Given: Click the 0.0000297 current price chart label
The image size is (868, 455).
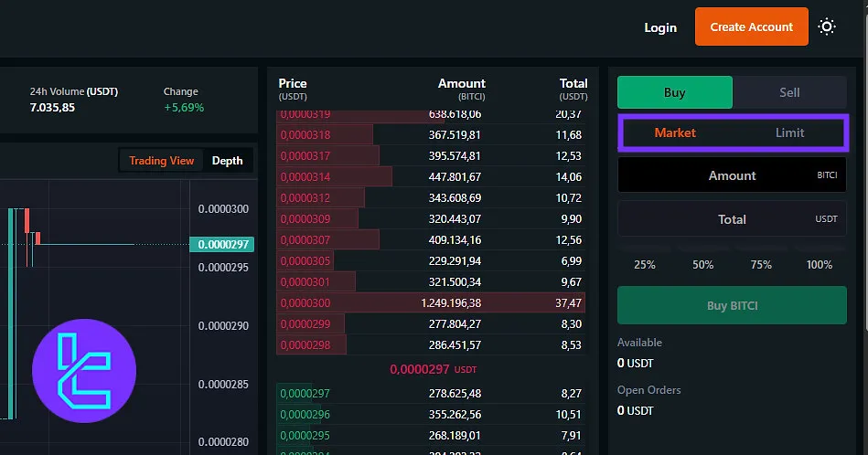Looking at the screenshot, I should tap(221, 244).
